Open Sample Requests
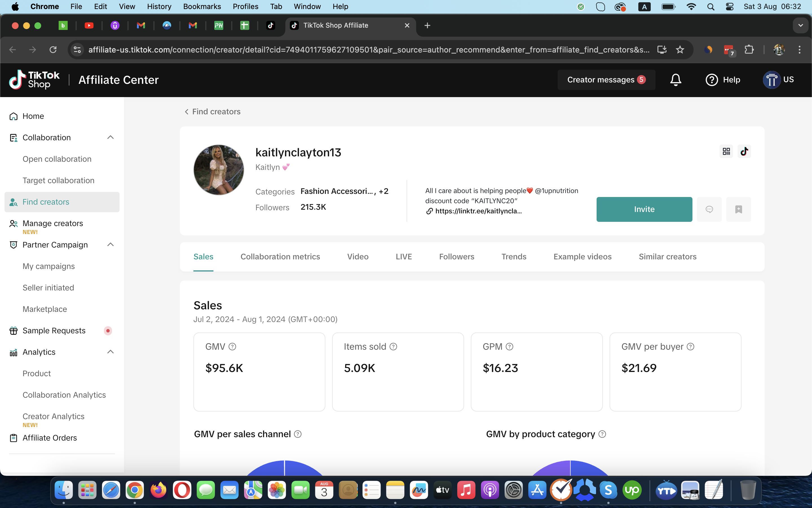The width and height of the screenshot is (812, 508). point(54,330)
